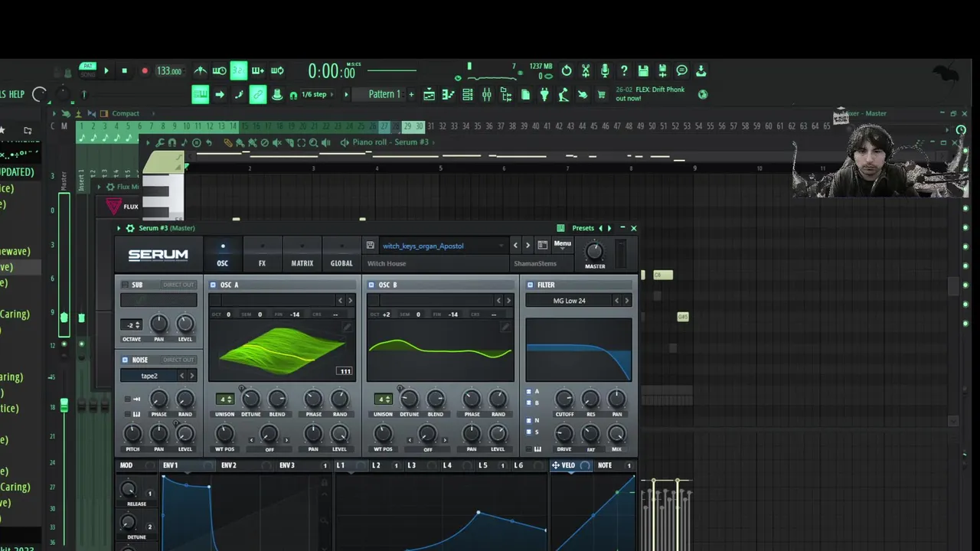The width and height of the screenshot is (980, 551).
Task: Toggle the PAT/SONG mode switch
Action: (88, 70)
